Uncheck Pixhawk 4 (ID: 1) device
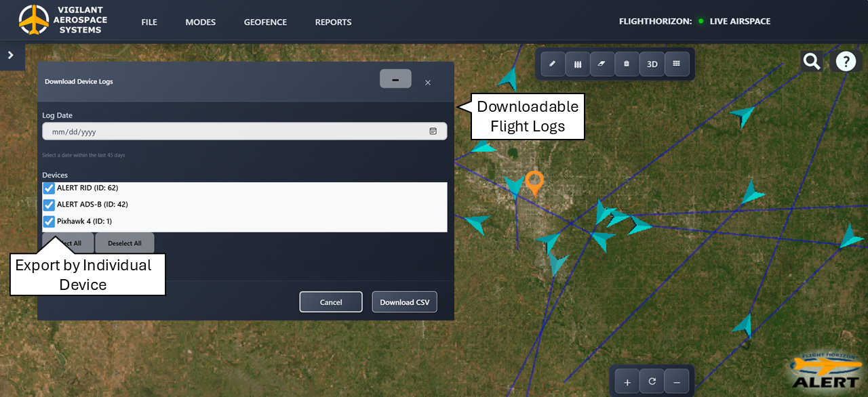 (49, 222)
